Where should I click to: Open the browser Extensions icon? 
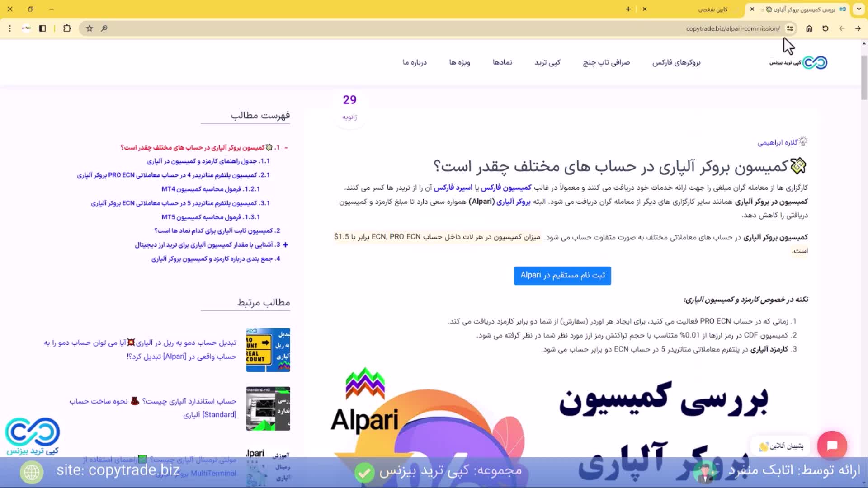coord(67,28)
